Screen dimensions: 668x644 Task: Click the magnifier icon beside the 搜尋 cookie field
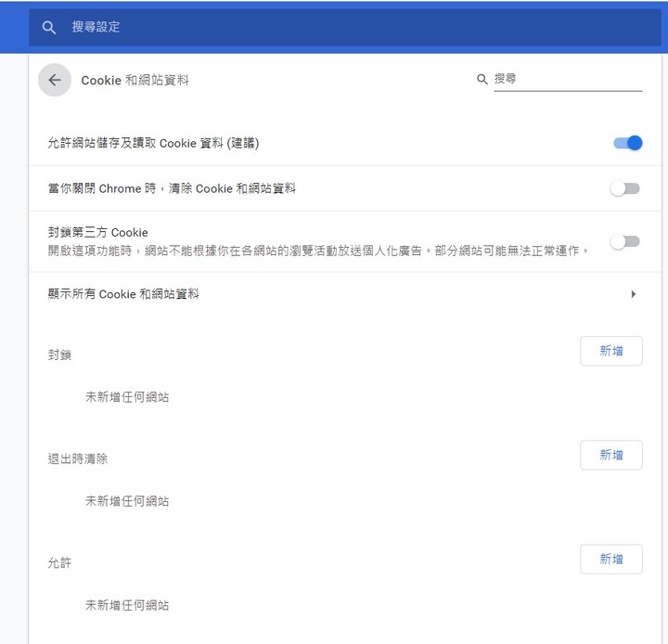[x=482, y=79]
